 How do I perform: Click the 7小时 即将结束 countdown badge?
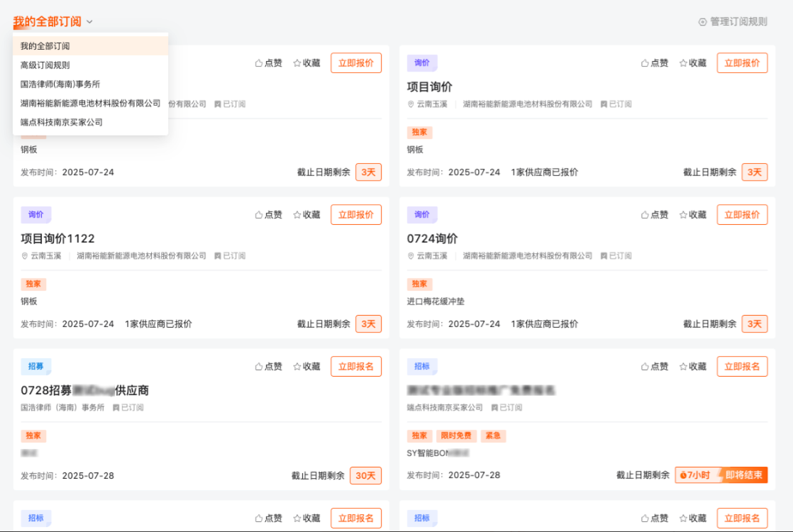tap(721, 475)
